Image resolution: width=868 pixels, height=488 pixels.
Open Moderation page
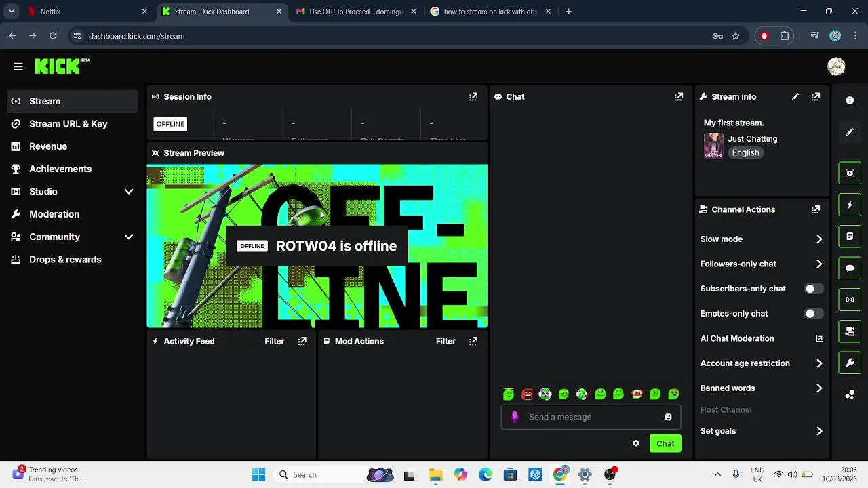72,214
